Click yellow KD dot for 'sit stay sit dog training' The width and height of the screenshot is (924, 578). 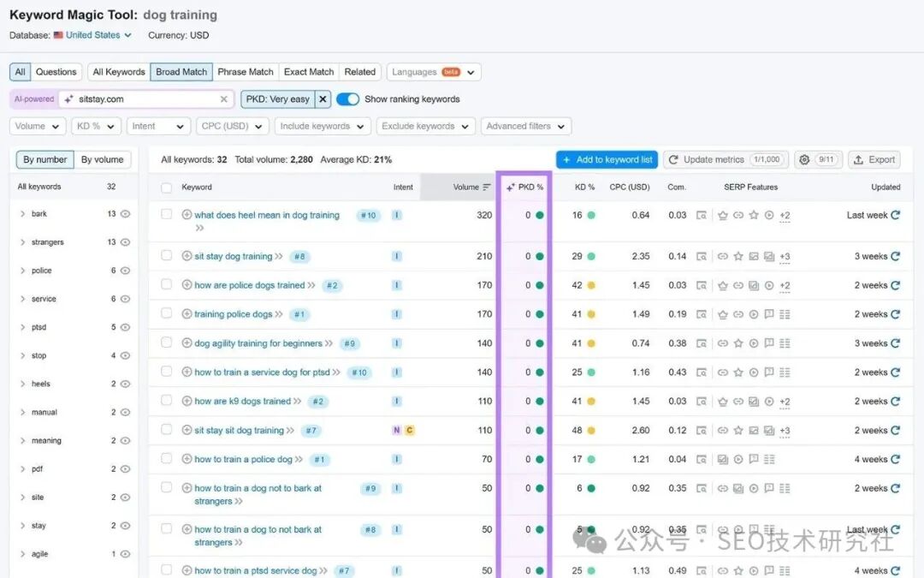coord(591,431)
